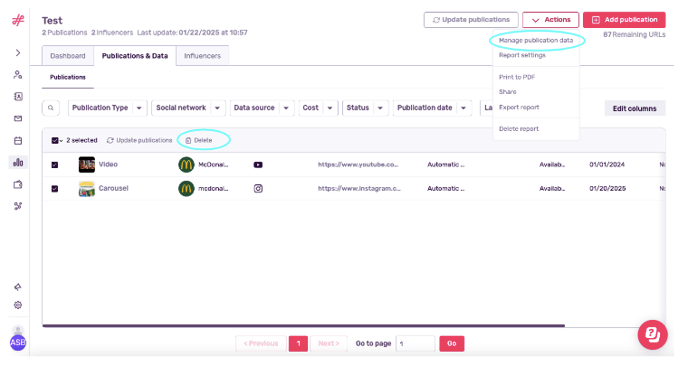Click the Edit columns button

coord(634,108)
